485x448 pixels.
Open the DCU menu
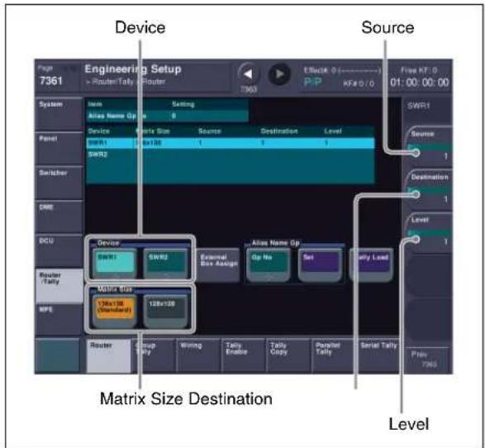coord(59,251)
